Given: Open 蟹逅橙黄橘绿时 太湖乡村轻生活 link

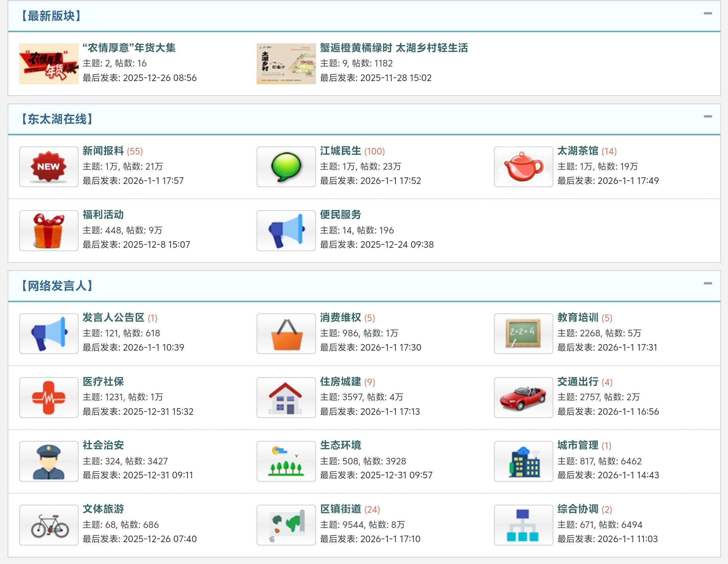Looking at the screenshot, I should pyautogui.click(x=394, y=48).
